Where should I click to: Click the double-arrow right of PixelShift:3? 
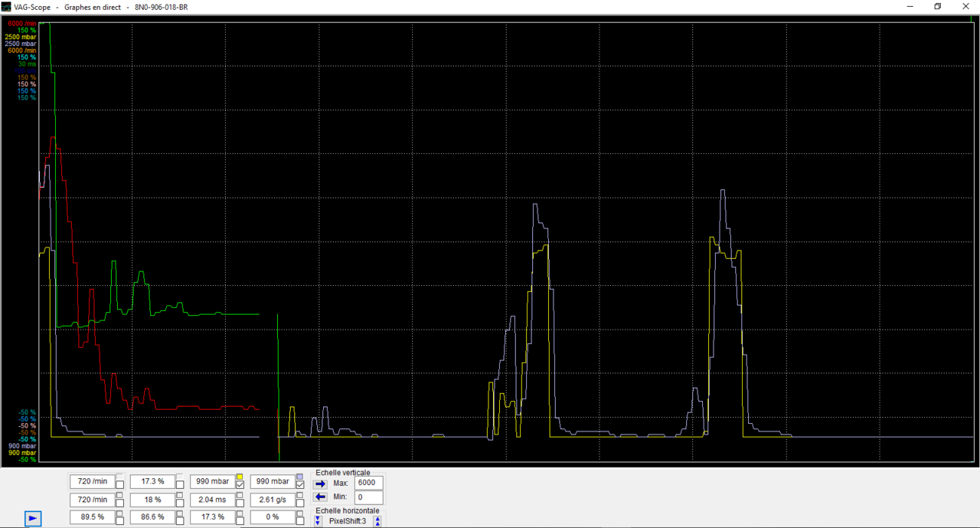click(x=377, y=521)
